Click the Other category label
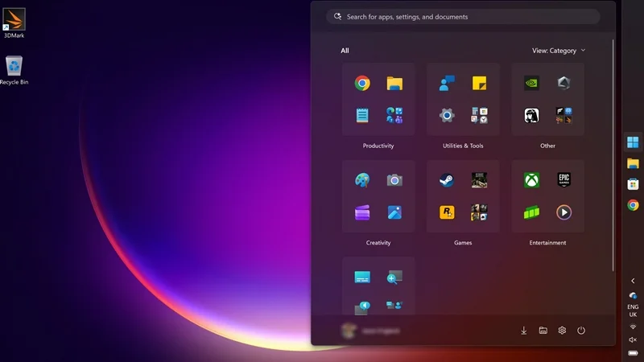644x362 pixels. click(x=547, y=146)
